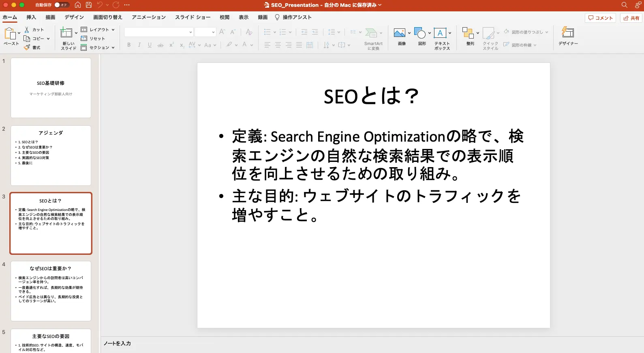The image size is (644, 353).
Task: Toggle underline formatting (U)
Action: [x=150, y=45]
